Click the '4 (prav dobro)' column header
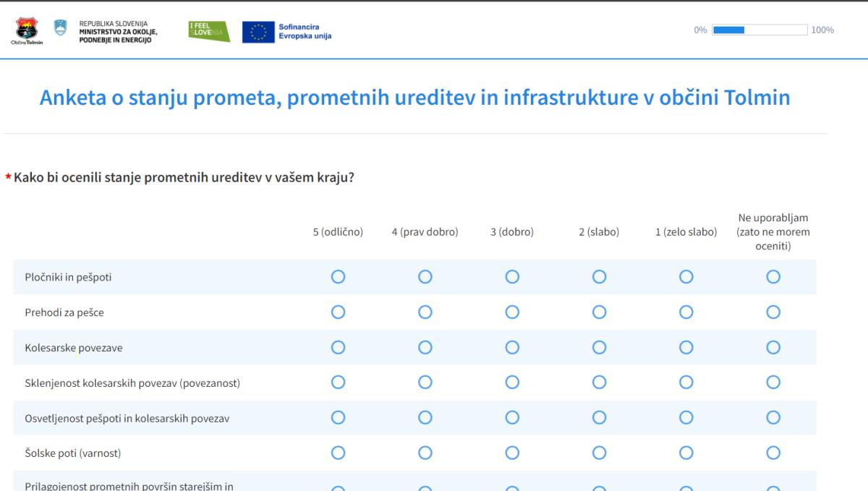 click(425, 232)
